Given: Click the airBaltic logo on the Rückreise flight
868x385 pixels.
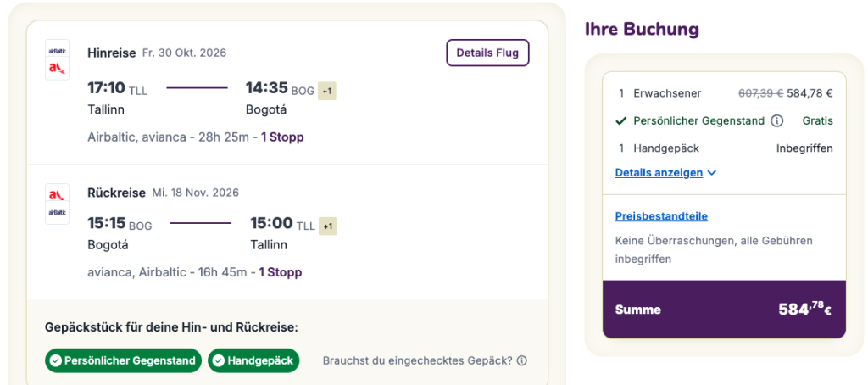Looking at the screenshot, I should point(58,212).
